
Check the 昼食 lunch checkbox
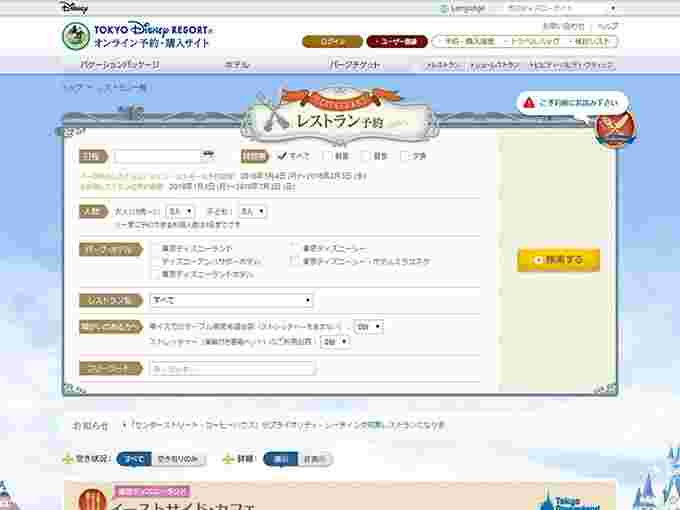[366, 156]
